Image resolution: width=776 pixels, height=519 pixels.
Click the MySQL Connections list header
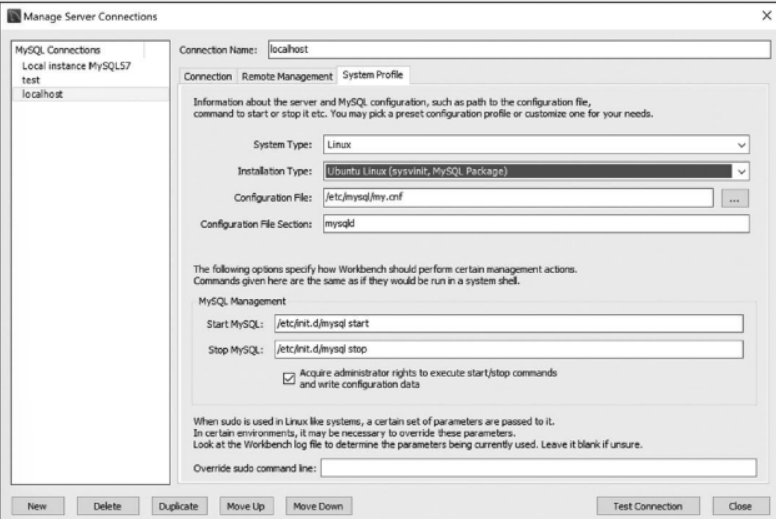57,50
